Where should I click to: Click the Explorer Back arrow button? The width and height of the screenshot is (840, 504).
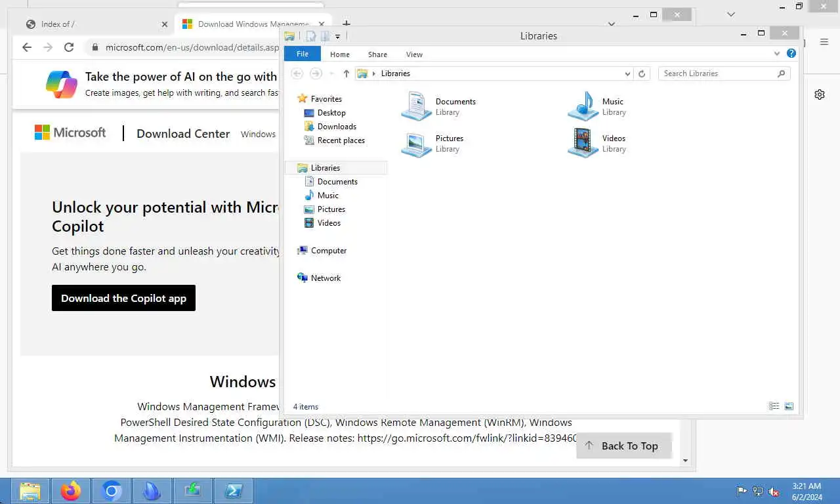297,73
